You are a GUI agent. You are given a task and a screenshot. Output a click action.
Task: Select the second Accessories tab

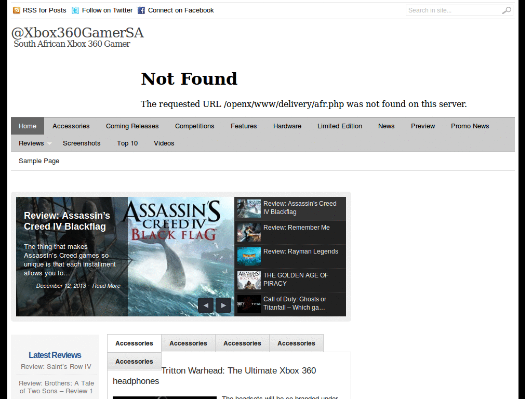188,343
